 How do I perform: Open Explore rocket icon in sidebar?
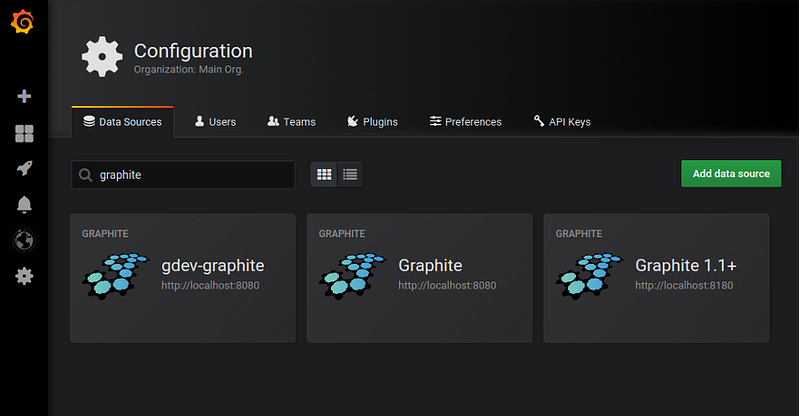24,168
